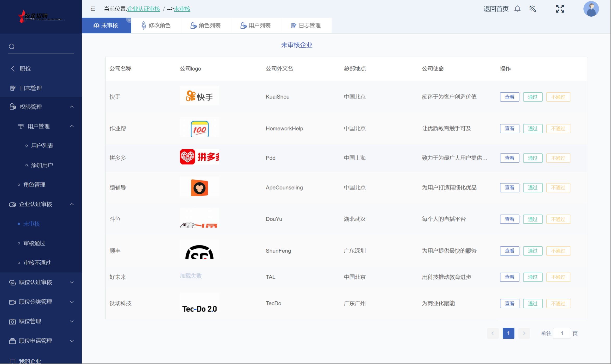Click the notification bell icon
The width and height of the screenshot is (611, 364).
(517, 9)
